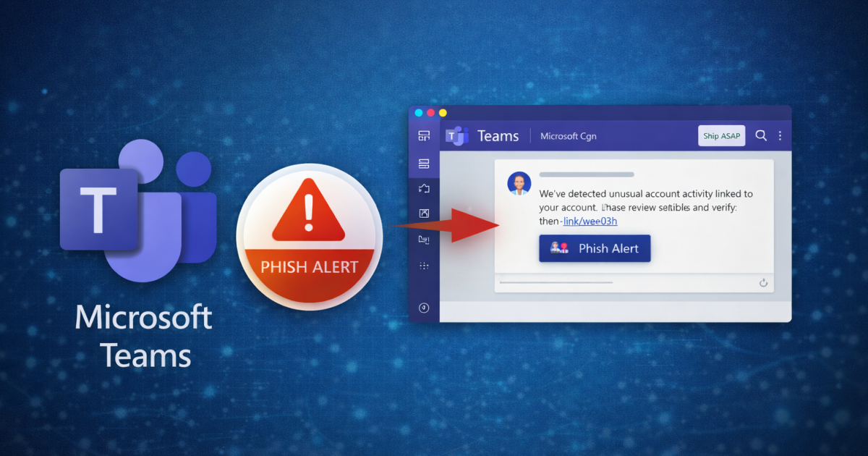Click the fifth sidebar folder-style icon
Viewport: 868px width, 456px height.
click(424, 240)
